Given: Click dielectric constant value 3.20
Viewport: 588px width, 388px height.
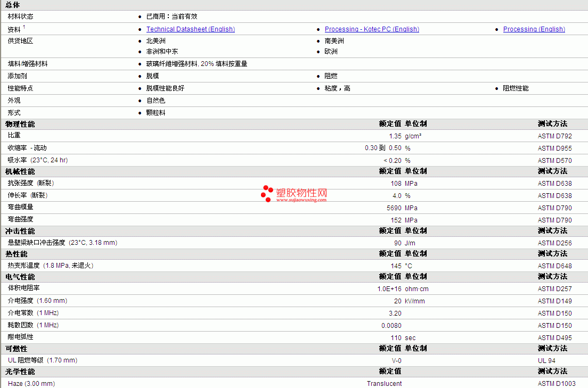Looking at the screenshot, I should pos(395,313).
